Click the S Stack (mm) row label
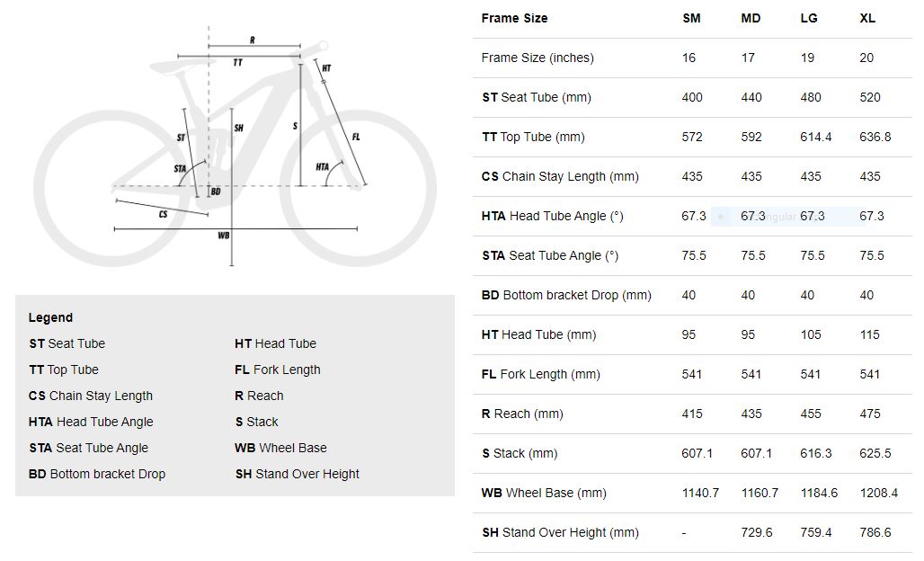 tap(520, 453)
